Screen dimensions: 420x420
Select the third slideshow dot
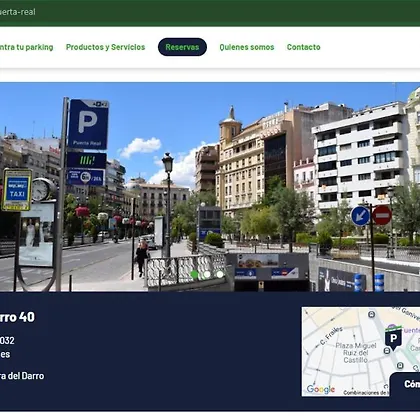tap(220, 274)
